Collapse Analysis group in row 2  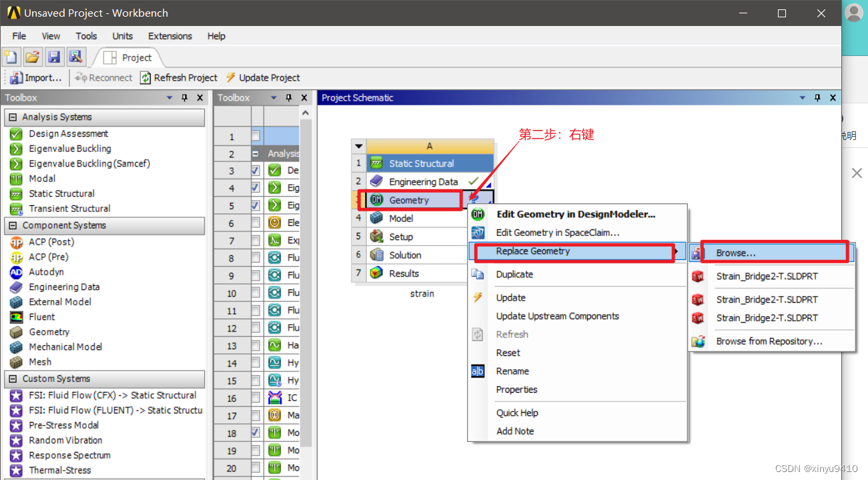pos(256,153)
